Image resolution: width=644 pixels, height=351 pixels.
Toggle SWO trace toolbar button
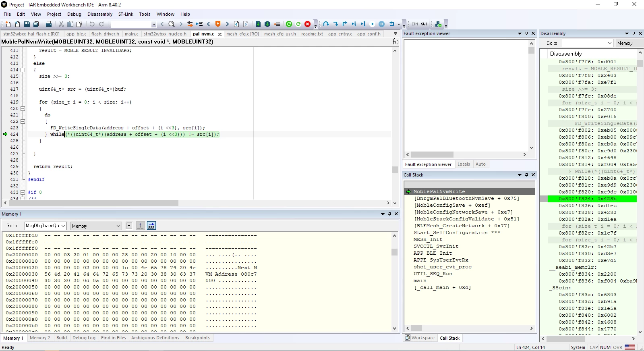point(424,24)
